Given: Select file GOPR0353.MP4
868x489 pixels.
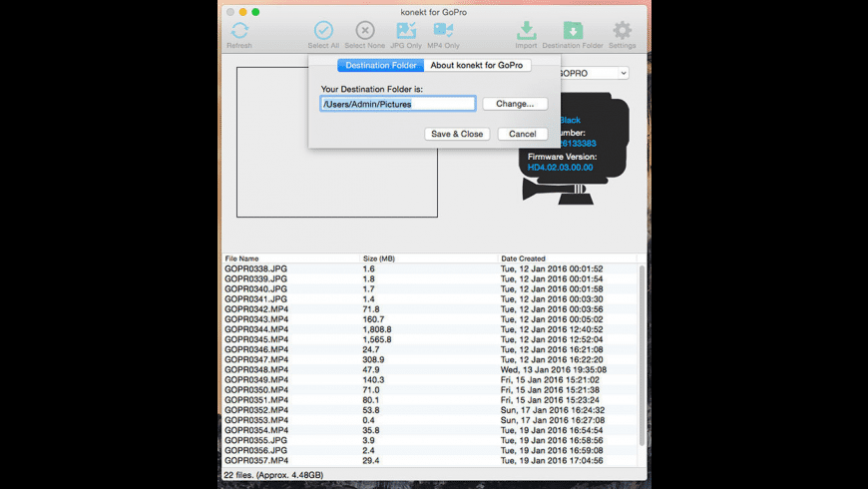Looking at the screenshot, I should coord(256,420).
